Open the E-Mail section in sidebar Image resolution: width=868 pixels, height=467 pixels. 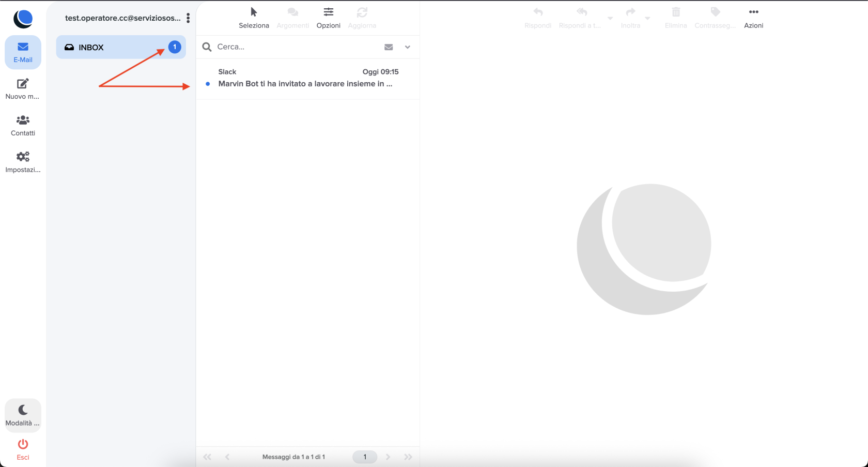[x=23, y=52]
